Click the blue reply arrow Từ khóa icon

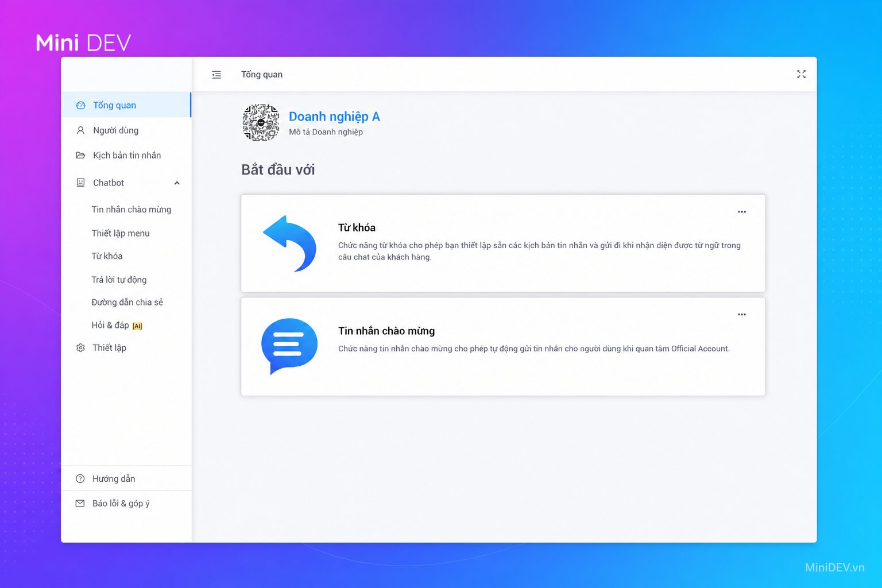coord(289,243)
